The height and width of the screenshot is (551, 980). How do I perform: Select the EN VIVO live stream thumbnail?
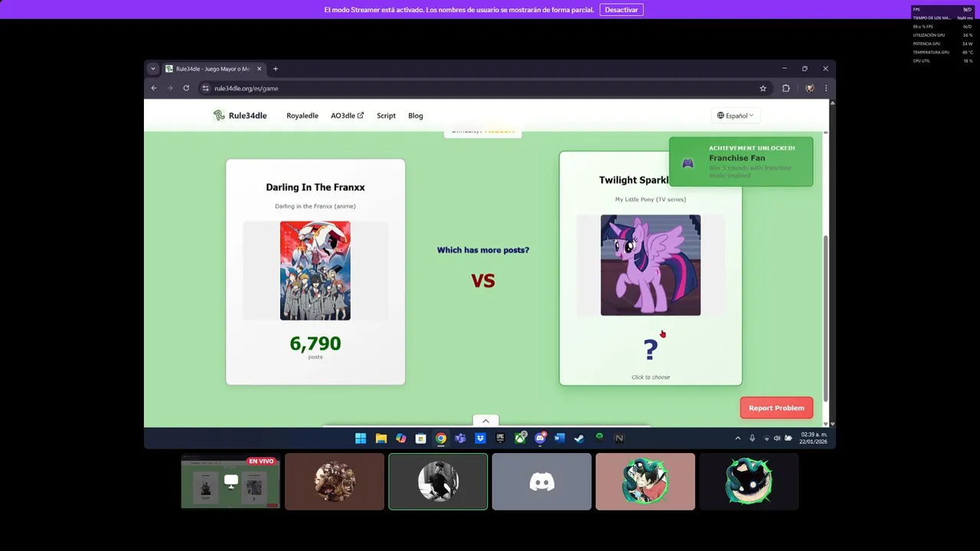[x=230, y=481]
